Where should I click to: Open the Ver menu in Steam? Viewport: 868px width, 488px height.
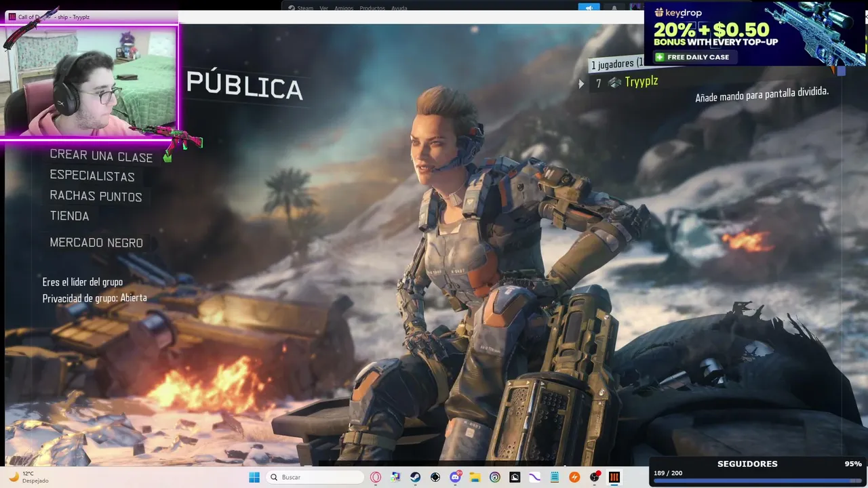(323, 8)
